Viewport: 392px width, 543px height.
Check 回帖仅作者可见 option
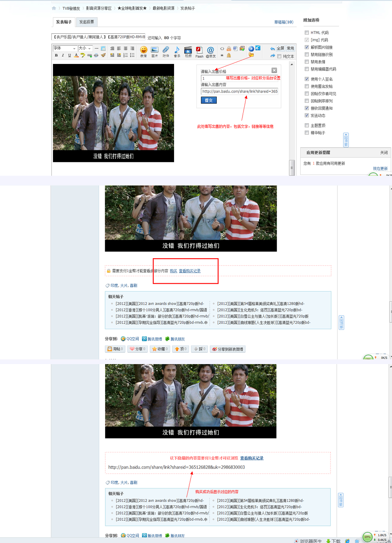(307, 94)
